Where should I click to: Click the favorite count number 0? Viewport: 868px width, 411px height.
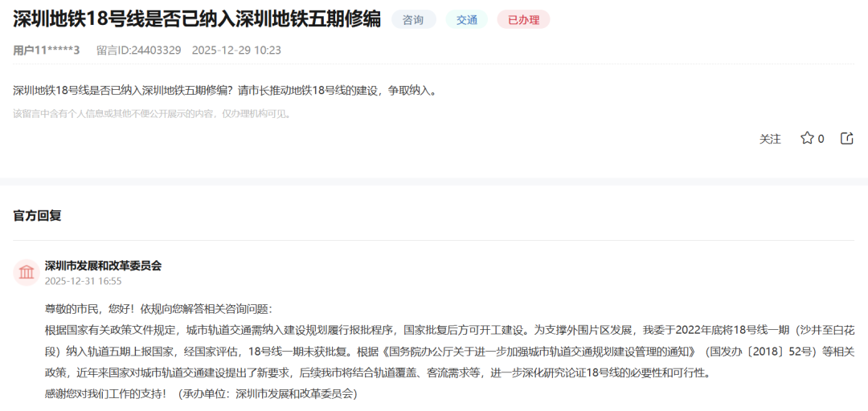pyautogui.click(x=821, y=139)
